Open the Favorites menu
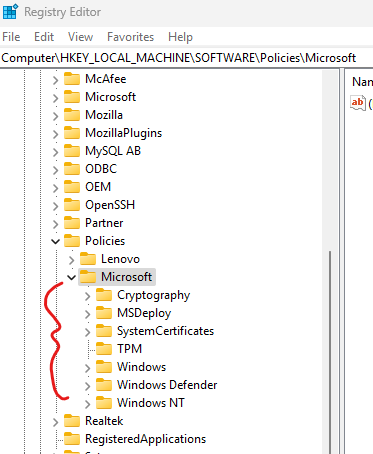The width and height of the screenshot is (373, 454). (x=130, y=37)
